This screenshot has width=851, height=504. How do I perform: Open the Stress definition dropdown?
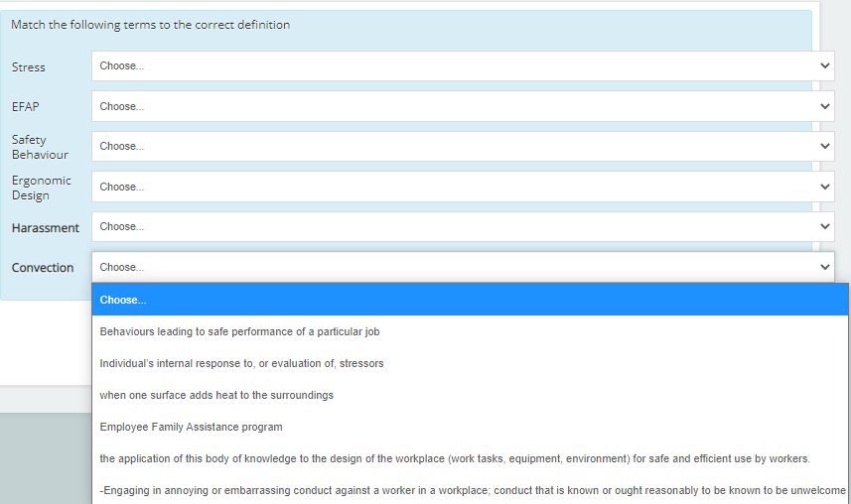[463, 66]
